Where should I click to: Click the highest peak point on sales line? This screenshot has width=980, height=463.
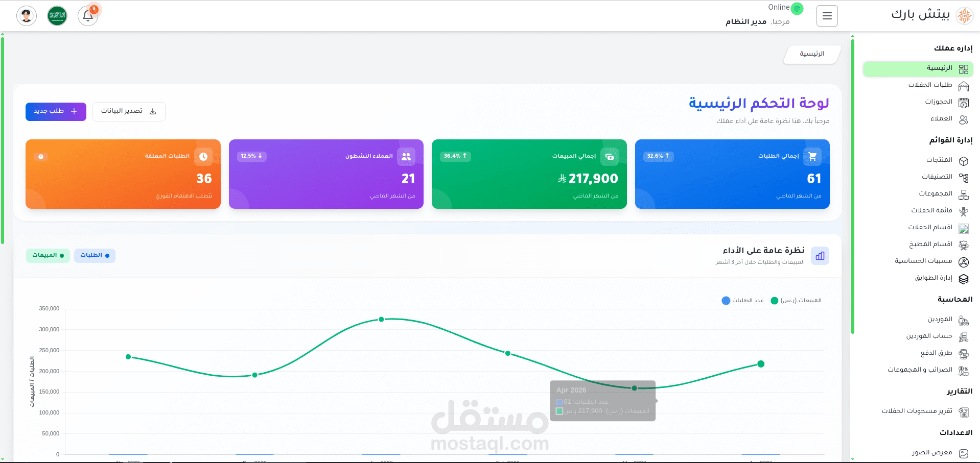point(381,320)
